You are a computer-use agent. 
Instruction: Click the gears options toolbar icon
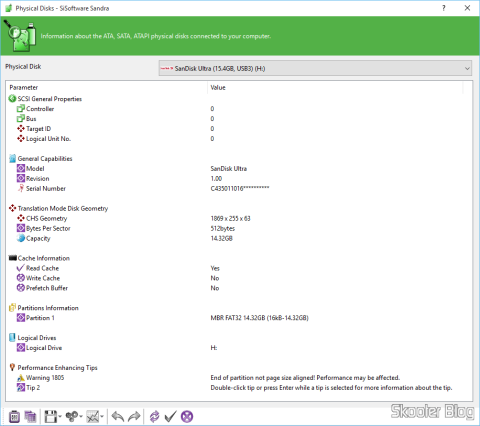point(72,416)
